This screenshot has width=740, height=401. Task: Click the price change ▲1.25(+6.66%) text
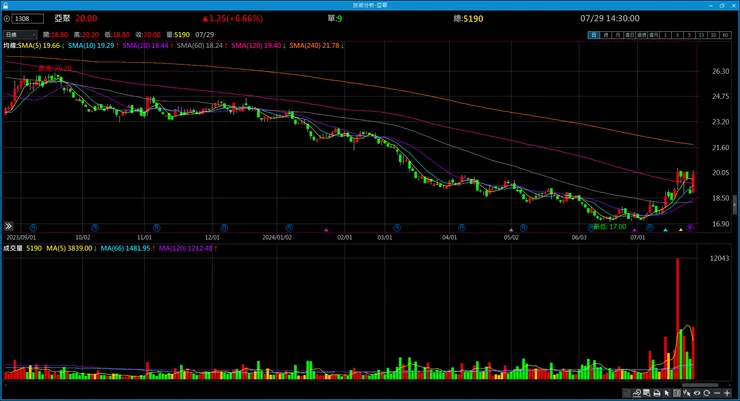click(232, 18)
